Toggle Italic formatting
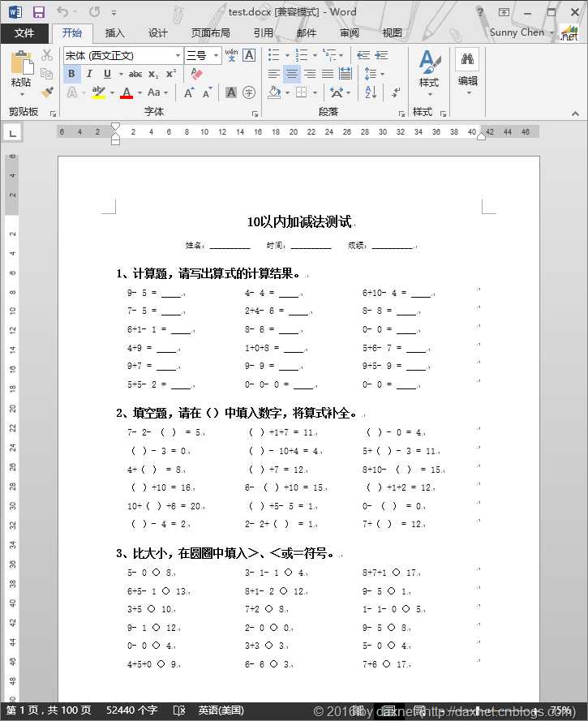 click(89, 74)
